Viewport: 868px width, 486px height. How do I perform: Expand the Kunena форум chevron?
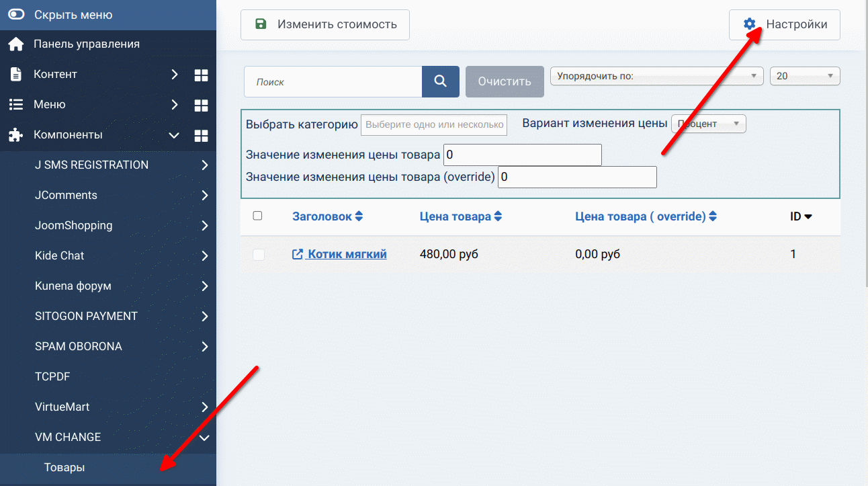coord(205,286)
